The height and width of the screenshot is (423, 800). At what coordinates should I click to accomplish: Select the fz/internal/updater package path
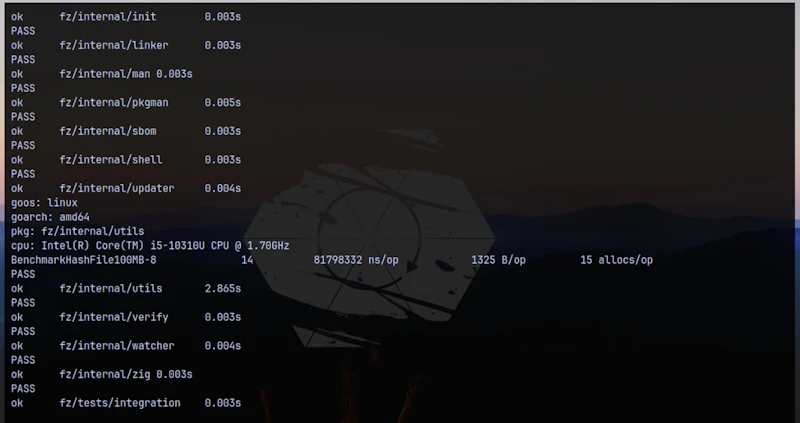(x=117, y=188)
